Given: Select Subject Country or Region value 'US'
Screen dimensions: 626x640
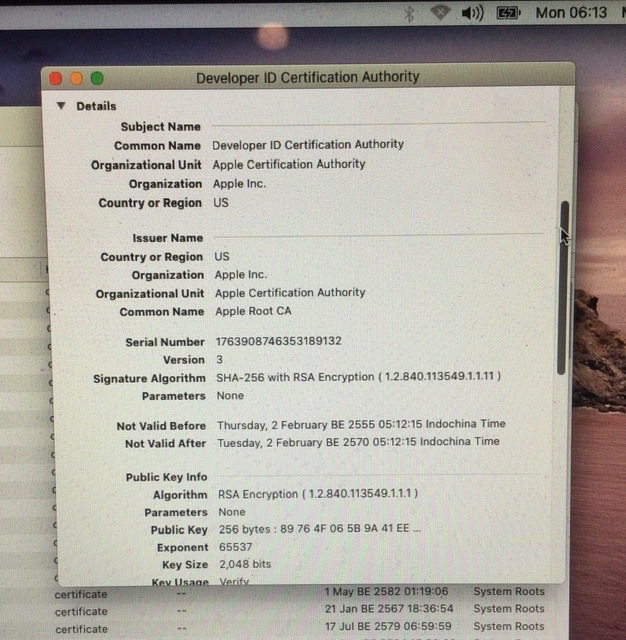Looking at the screenshot, I should (x=221, y=203).
